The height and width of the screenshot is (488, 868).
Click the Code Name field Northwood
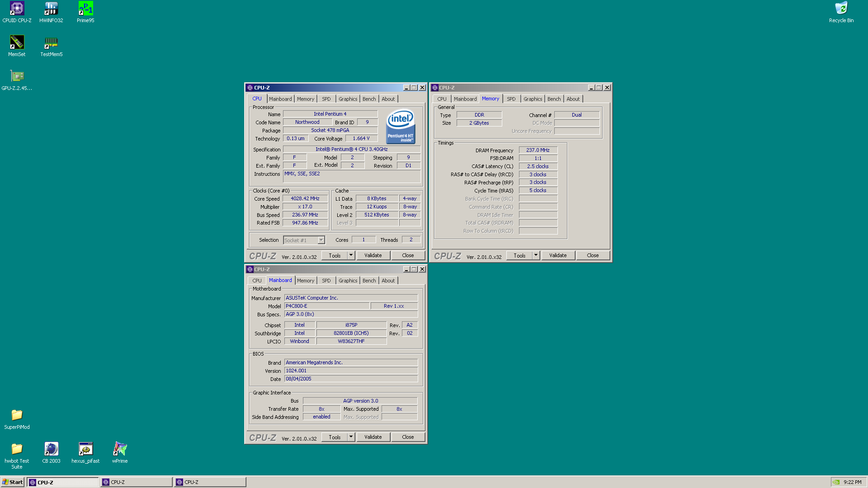tap(307, 122)
